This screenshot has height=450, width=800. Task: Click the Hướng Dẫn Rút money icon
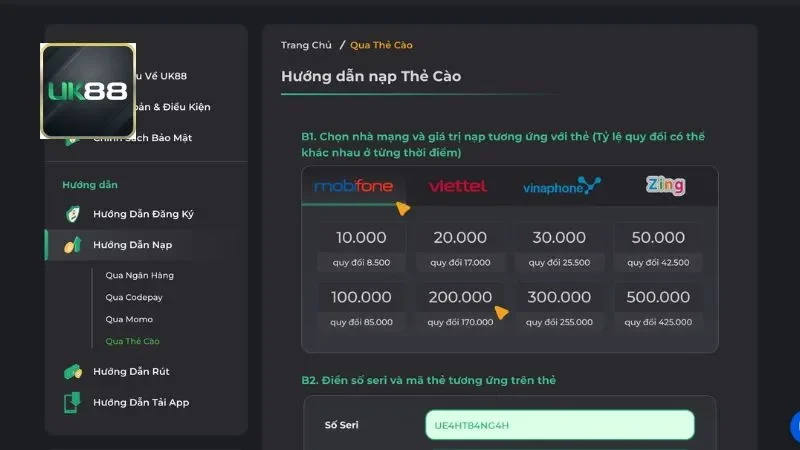click(x=72, y=371)
